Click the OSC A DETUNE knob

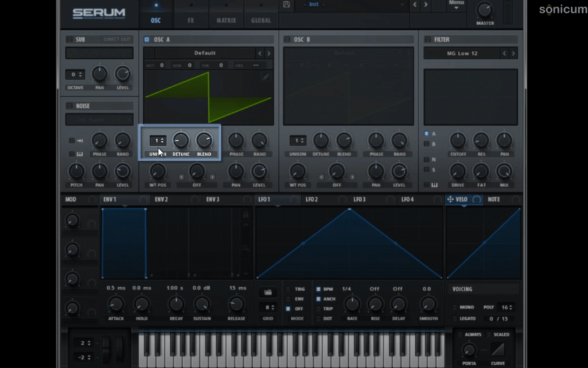click(181, 141)
